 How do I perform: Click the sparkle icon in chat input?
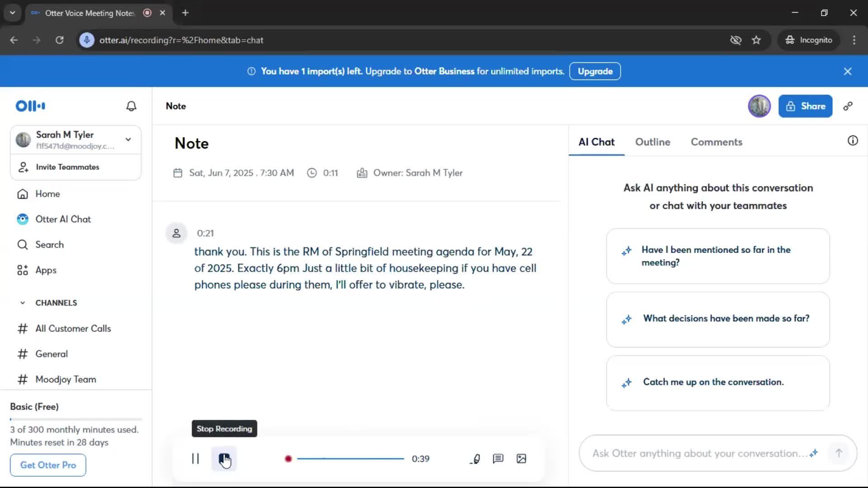814,453
